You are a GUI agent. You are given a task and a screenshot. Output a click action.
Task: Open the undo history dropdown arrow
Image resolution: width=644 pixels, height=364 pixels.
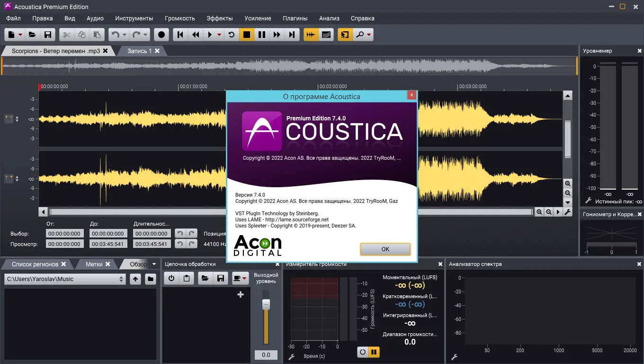click(x=125, y=35)
